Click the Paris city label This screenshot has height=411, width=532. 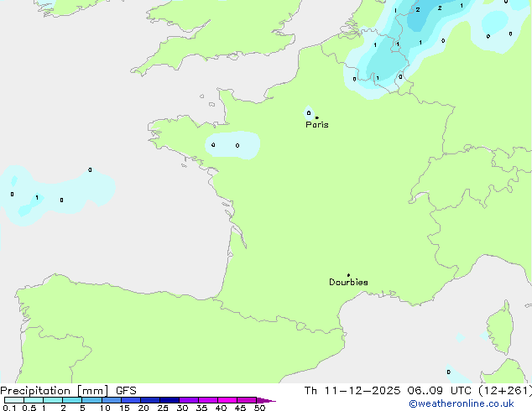point(317,125)
